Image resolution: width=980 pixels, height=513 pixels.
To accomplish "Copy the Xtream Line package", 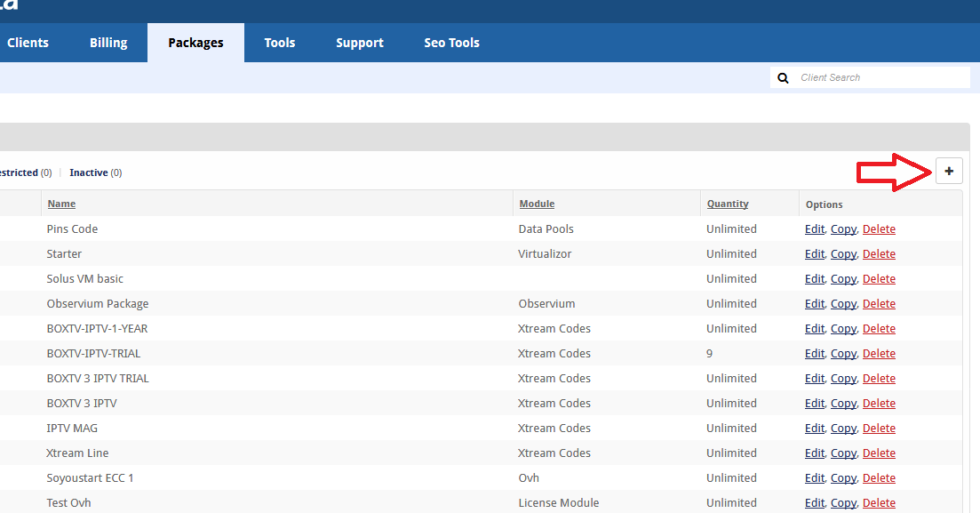I will [x=843, y=453].
